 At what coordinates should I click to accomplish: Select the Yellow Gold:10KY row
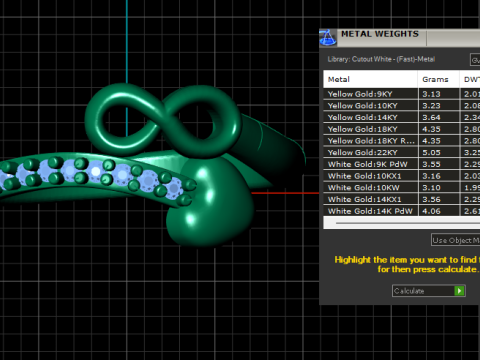pyautogui.click(x=402, y=106)
